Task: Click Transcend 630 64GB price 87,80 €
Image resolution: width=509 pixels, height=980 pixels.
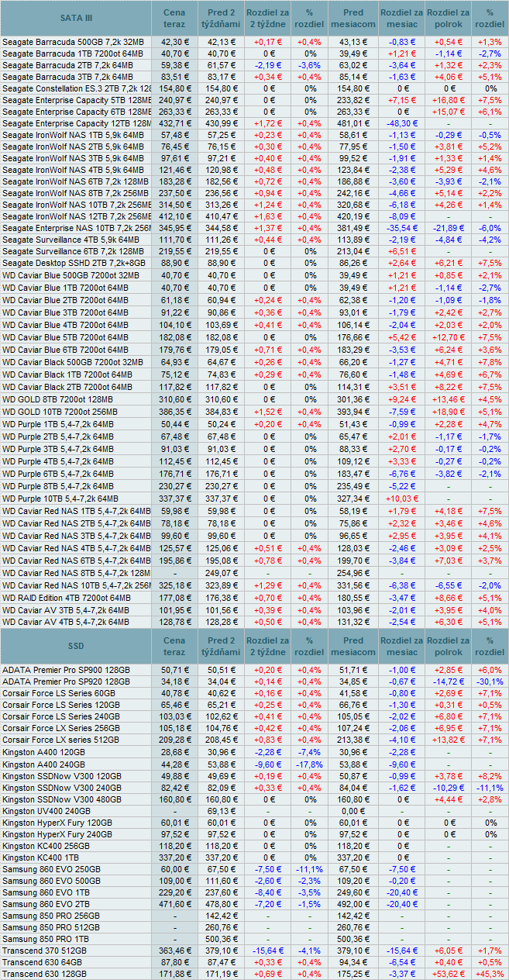Action: point(175,962)
